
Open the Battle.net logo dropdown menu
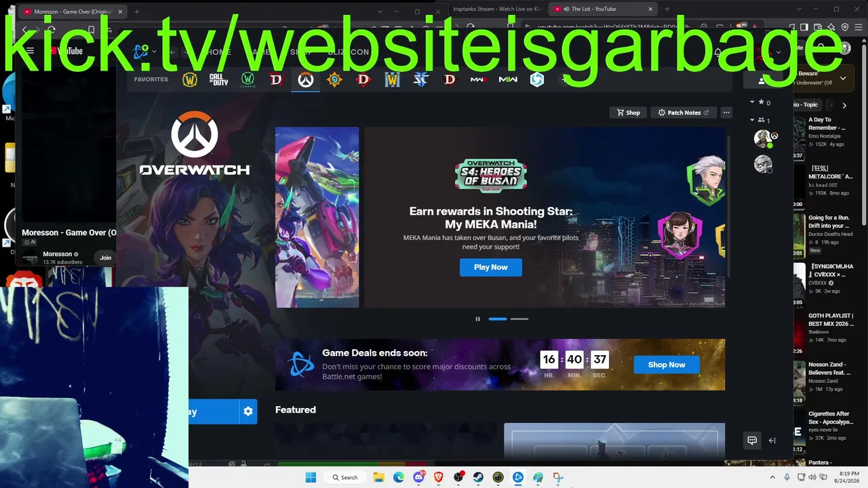[145, 52]
